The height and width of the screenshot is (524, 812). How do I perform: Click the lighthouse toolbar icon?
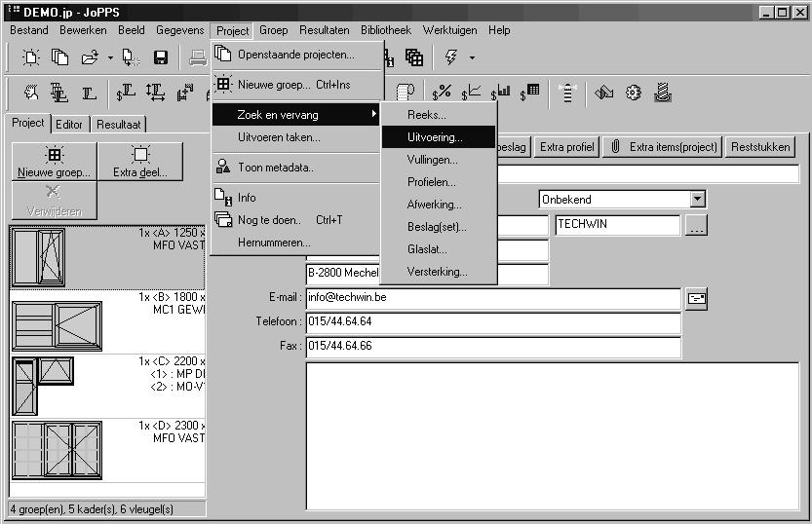(x=567, y=94)
